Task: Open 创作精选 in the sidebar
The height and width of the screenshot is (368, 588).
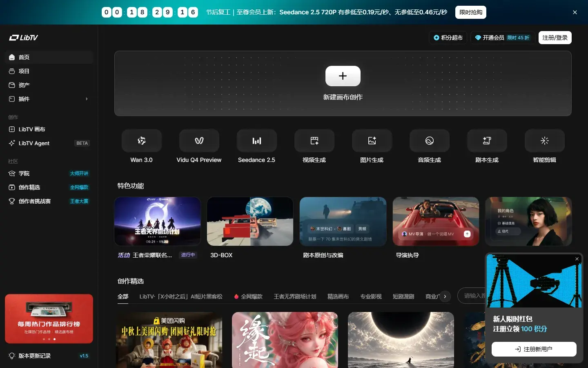Action: point(49,187)
